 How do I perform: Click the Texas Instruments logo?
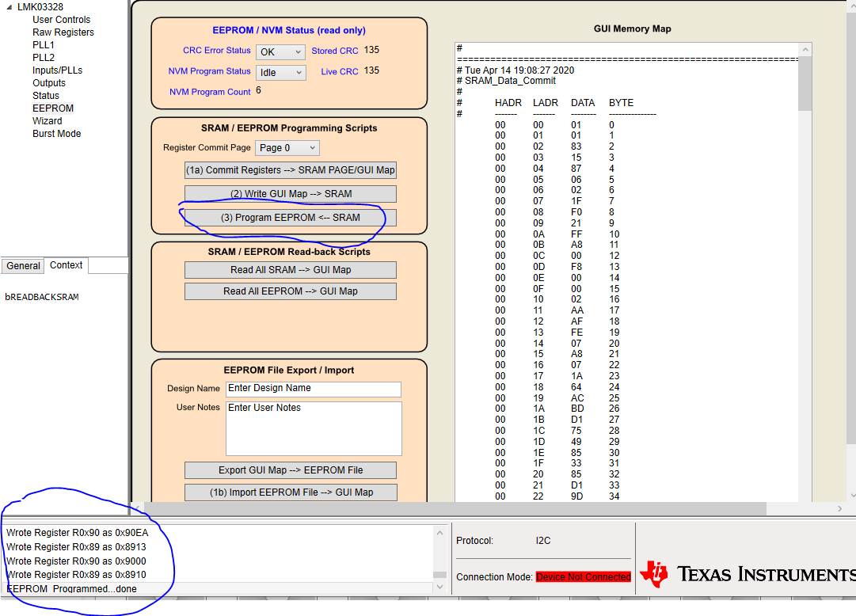(x=748, y=574)
